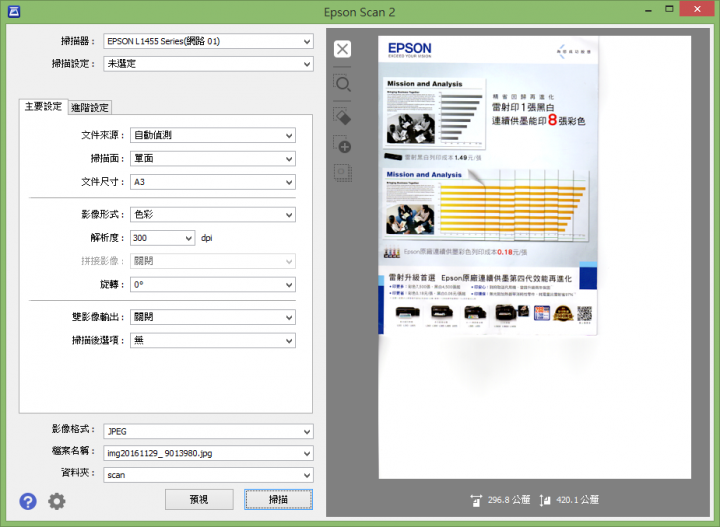Open the 掃描器 scanner dropdown

tap(208, 41)
